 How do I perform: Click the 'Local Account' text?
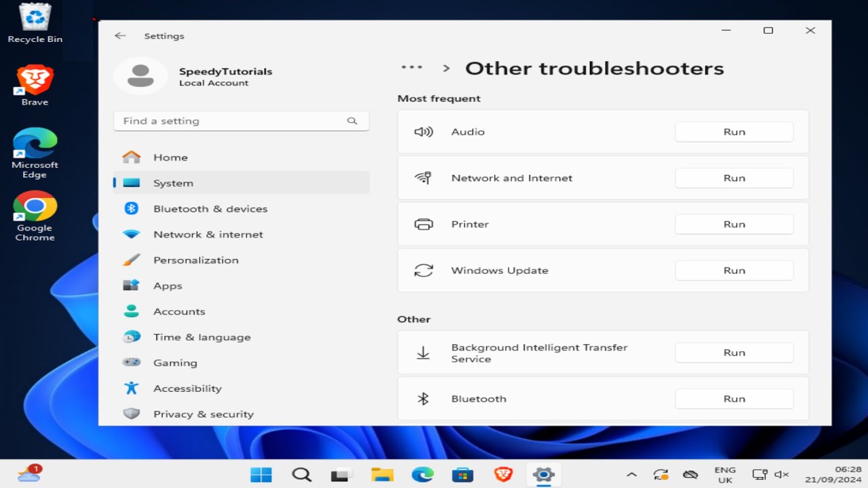[214, 83]
